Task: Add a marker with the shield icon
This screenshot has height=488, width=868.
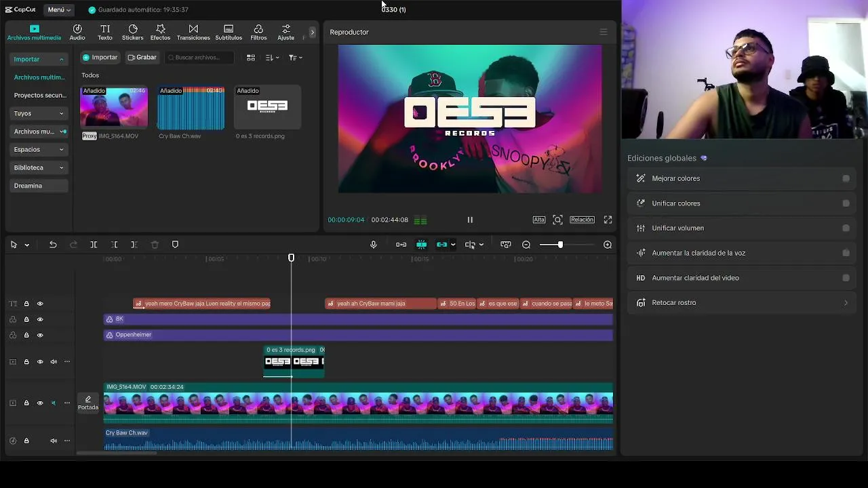Action: coord(175,245)
